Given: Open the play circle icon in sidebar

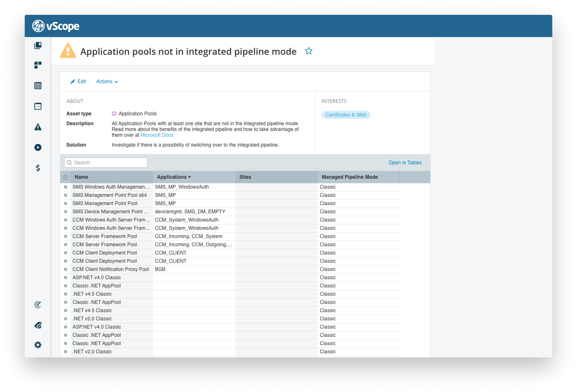Looking at the screenshot, I should [x=38, y=147].
